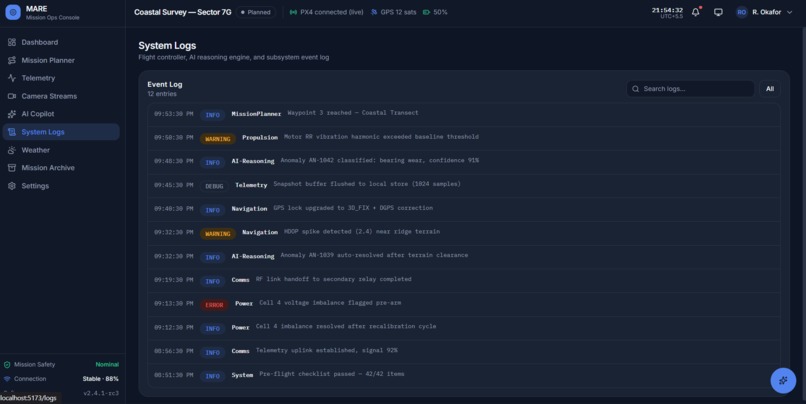Image resolution: width=806 pixels, height=404 pixels.
Task: Select the GPS lock upgraded log entry
Action: click(x=464, y=209)
